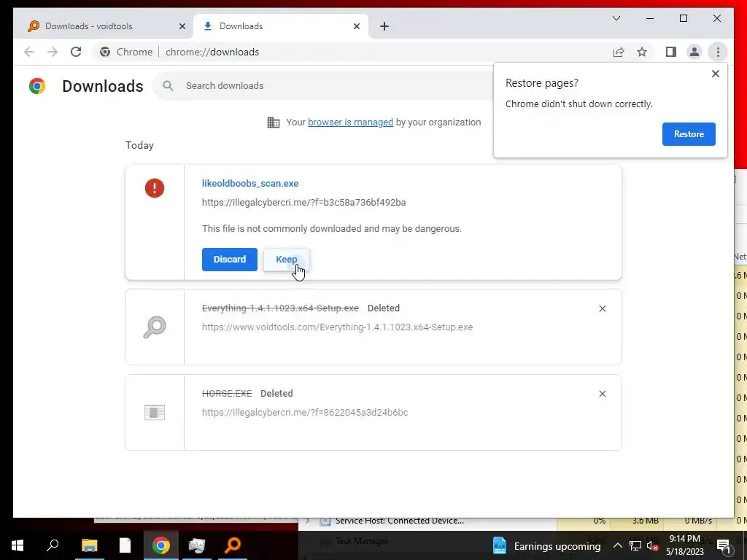Screen dimensions: 747x560
Task: Click the Chrome site info chip
Action: click(125, 52)
